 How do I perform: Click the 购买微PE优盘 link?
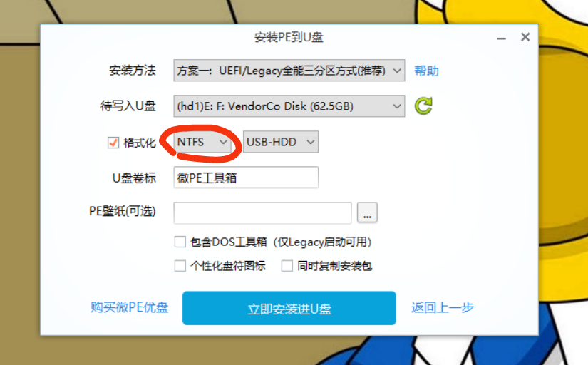[x=130, y=307]
